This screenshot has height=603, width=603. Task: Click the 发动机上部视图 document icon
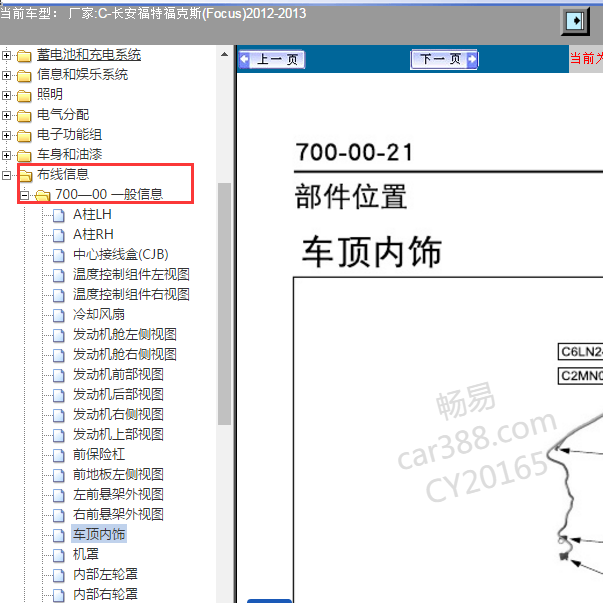click(x=58, y=435)
